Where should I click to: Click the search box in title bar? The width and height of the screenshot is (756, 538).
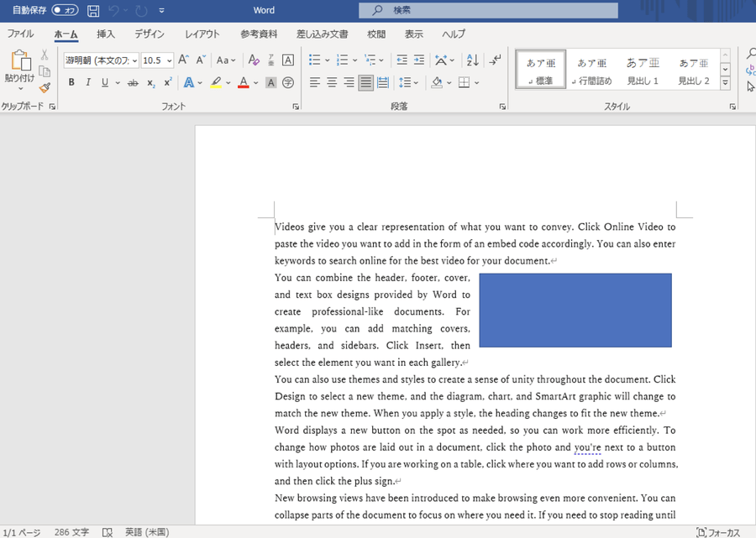[488, 10]
